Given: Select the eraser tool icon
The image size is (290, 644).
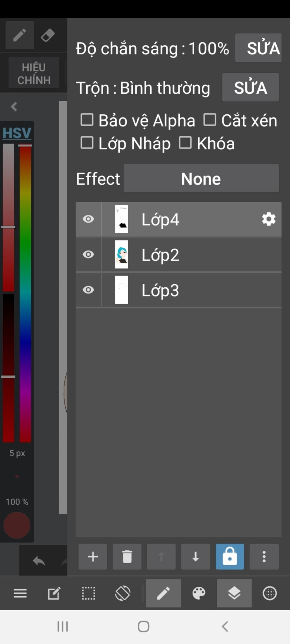Looking at the screenshot, I should [48, 36].
